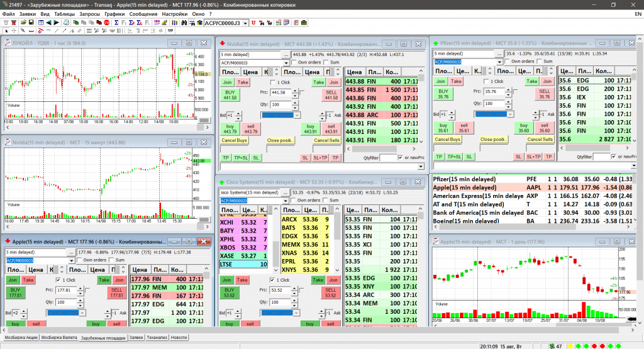Click SL+TP button in Pfizer window
This screenshot has height=349, width=644.
tap(533, 157)
